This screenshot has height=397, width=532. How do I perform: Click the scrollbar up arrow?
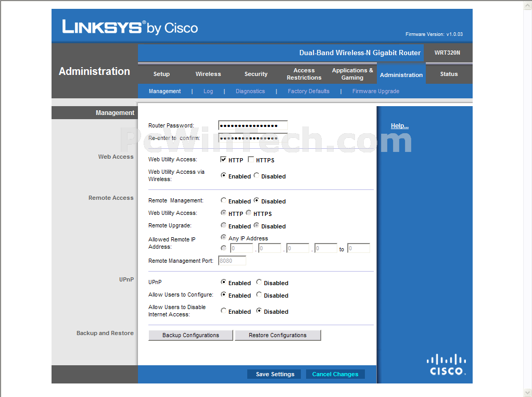(528, 4)
